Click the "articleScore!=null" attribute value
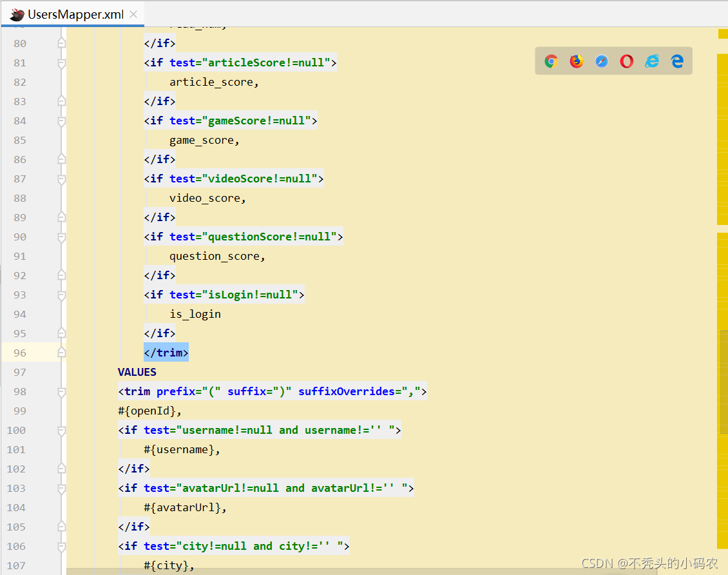728x575 pixels. pyautogui.click(x=266, y=63)
